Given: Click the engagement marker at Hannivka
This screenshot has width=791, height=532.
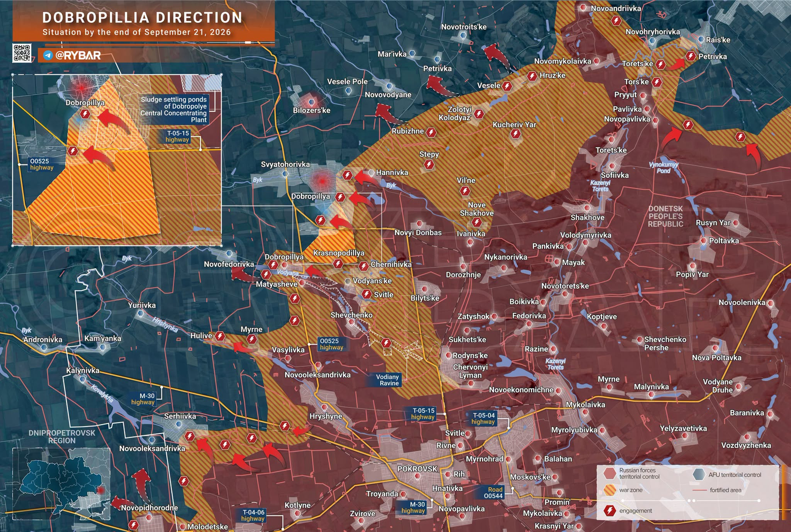Looking at the screenshot, I should [348, 175].
